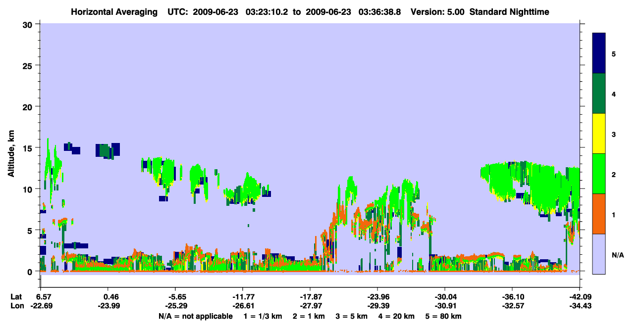This screenshot has width=644, height=330.
Task: Click the 'Lon' axis row label
Action: tap(17, 306)
